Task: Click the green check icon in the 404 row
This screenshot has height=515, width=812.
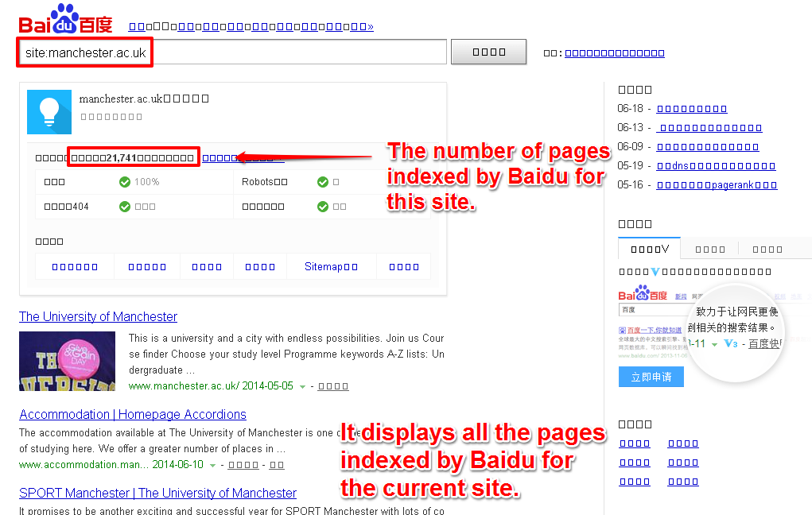Action: click(x=124, y=207)
